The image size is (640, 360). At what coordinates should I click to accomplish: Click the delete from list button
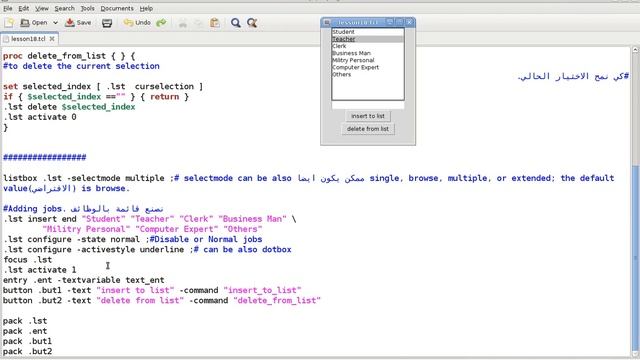pyautogui.click(x=368, y=129)
